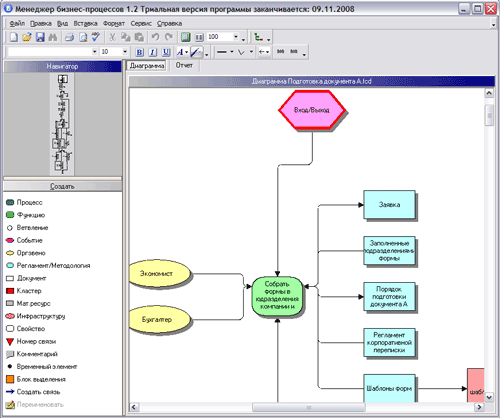Open the Формат menu
The height and width of the screenshot is (418, 500).
pyautogui.click(x=114, y=23)
